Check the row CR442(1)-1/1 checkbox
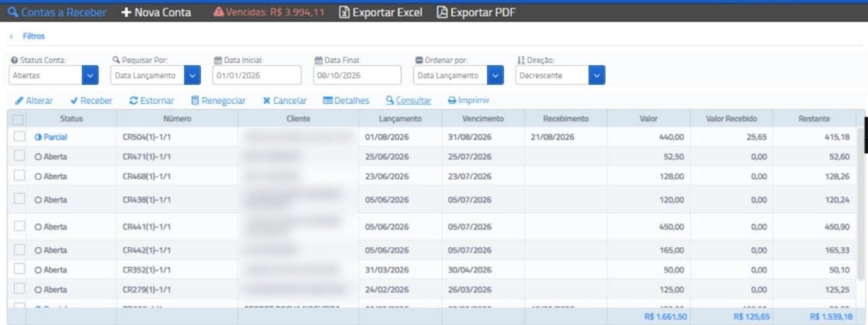 (x=19, y=249)
